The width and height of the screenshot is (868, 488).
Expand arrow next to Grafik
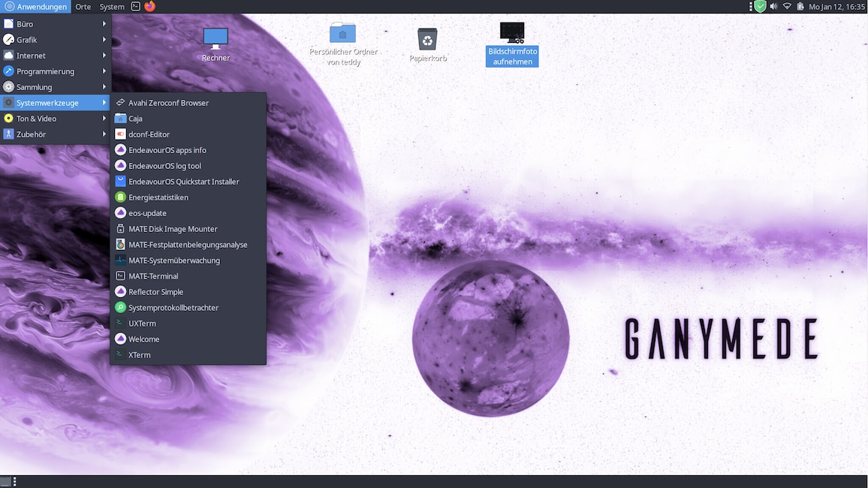(x=104, y=40)
